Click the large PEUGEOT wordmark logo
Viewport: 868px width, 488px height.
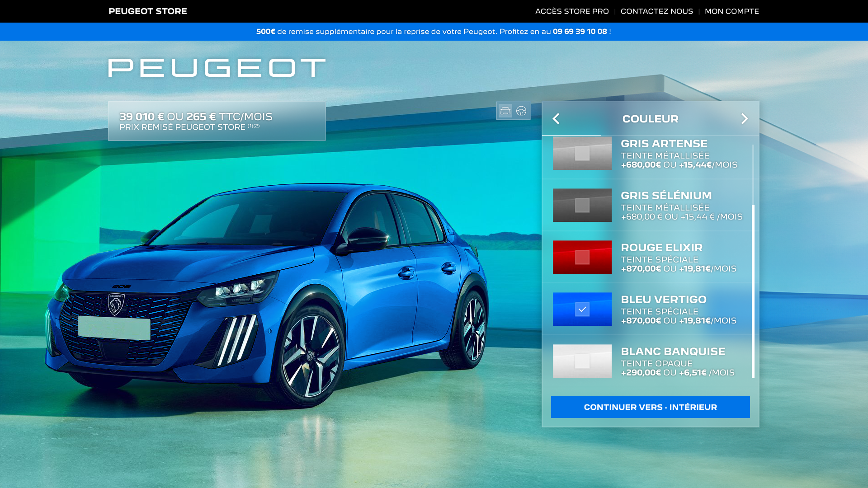[217, 68]
